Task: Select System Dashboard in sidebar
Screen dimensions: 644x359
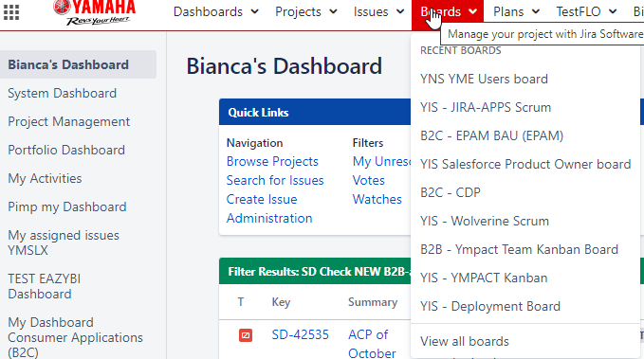Action: coord(62,94)
